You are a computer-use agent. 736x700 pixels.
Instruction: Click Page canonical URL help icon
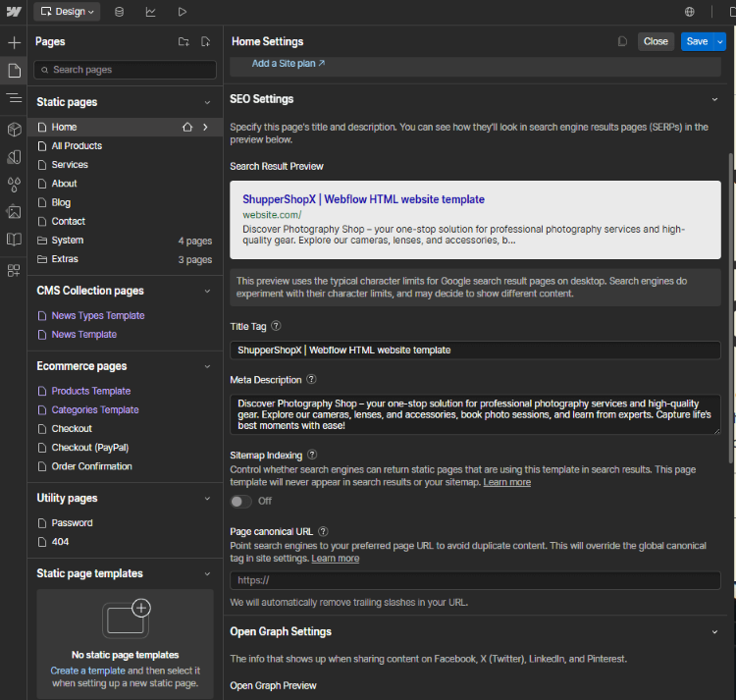coord(323,531)
